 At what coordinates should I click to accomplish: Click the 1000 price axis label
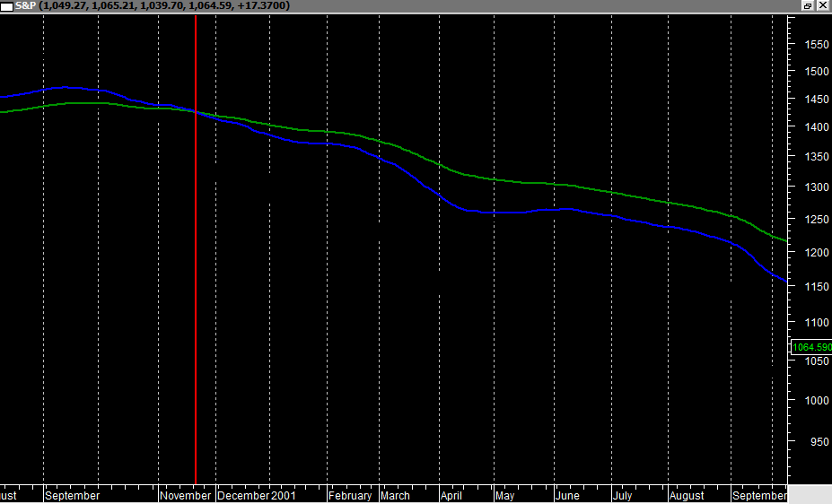click(817, 401)
